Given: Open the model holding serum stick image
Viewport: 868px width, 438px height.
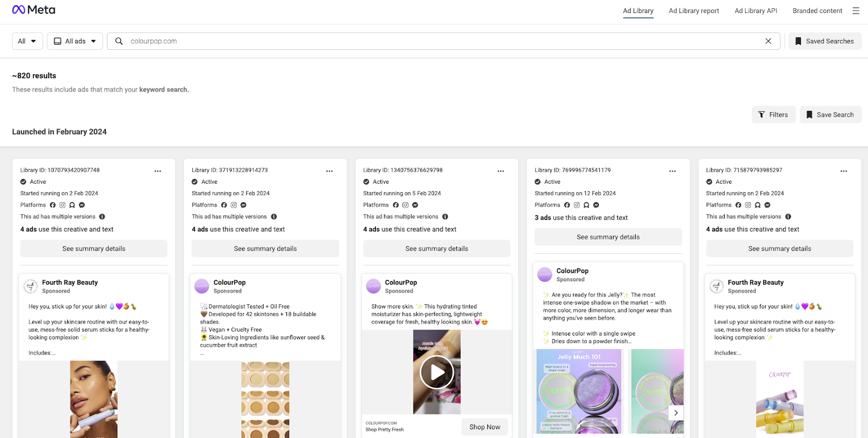Looking at the screenshot, I should point(94,400).
